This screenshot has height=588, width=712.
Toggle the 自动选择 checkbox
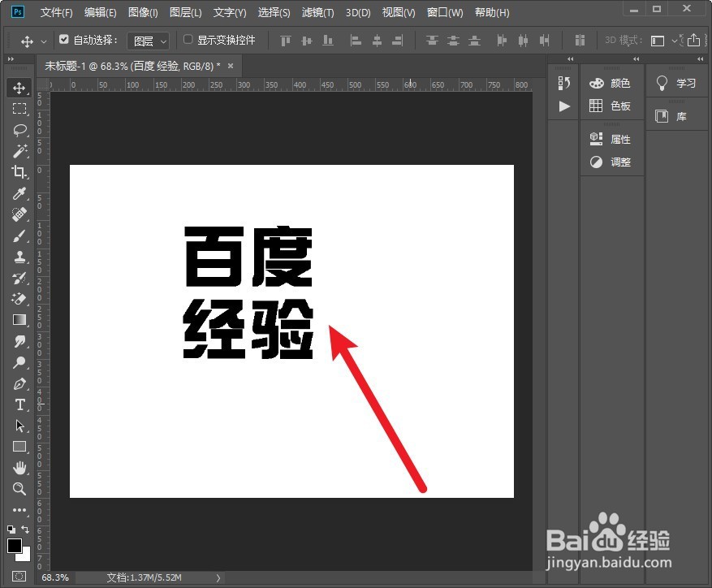point(64,40)
